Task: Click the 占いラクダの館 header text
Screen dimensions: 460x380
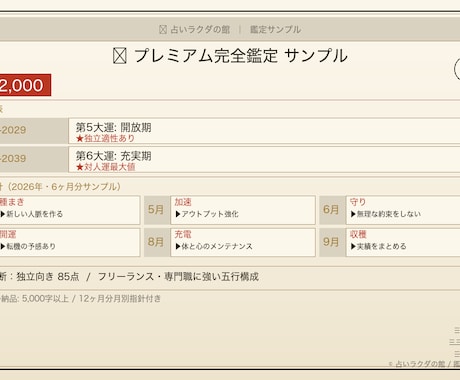Action: coord(200,30)
